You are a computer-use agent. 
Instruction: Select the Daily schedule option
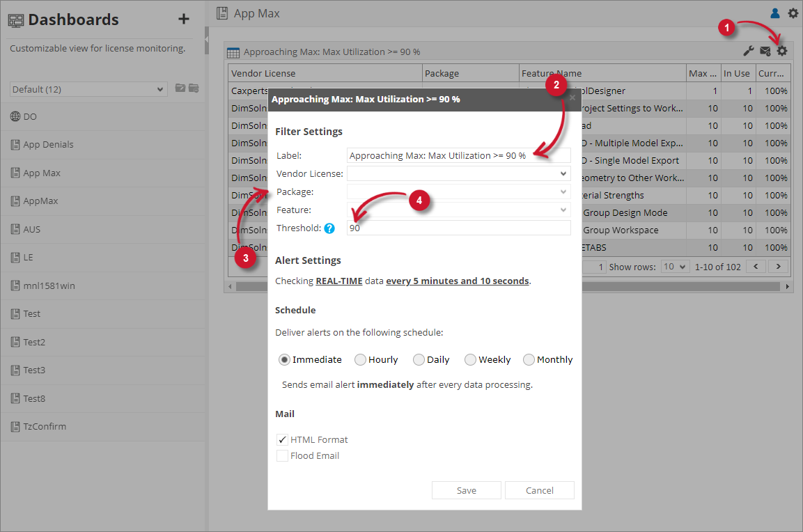tap(419, 360)
